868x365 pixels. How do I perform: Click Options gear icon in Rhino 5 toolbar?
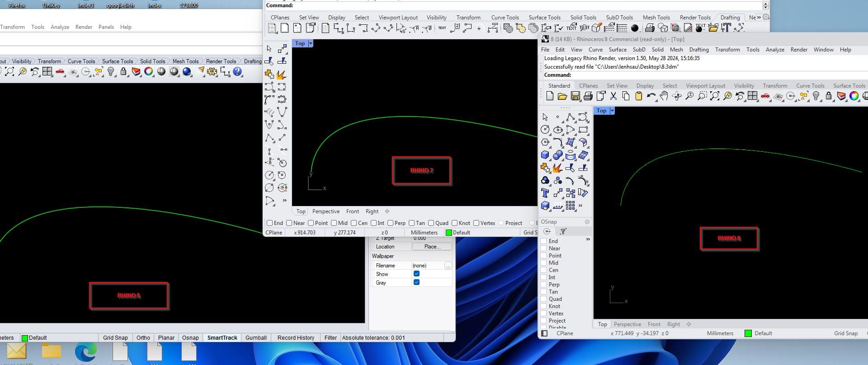(x=212, y=71)
